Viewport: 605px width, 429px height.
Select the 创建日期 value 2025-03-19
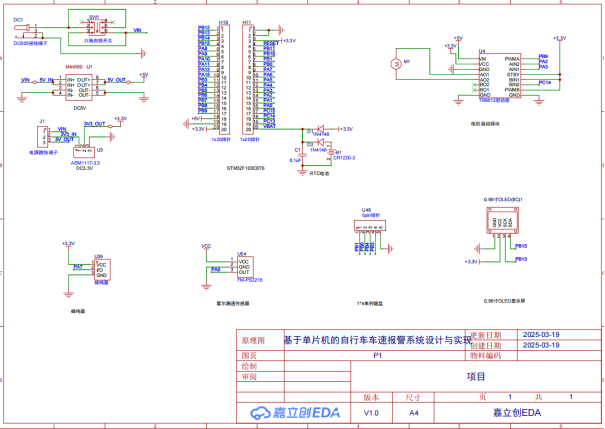tap(541, 345)
